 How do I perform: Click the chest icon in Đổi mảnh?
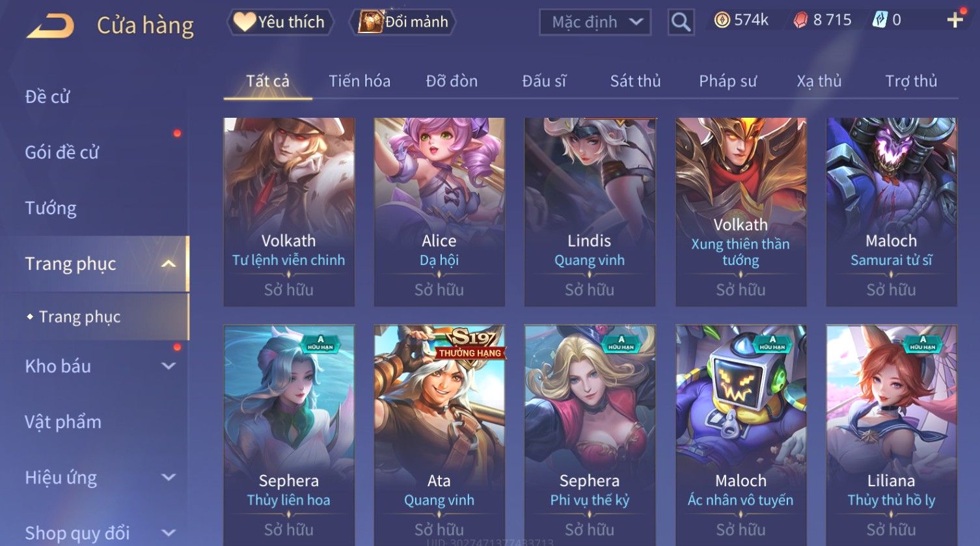point(371,22)
